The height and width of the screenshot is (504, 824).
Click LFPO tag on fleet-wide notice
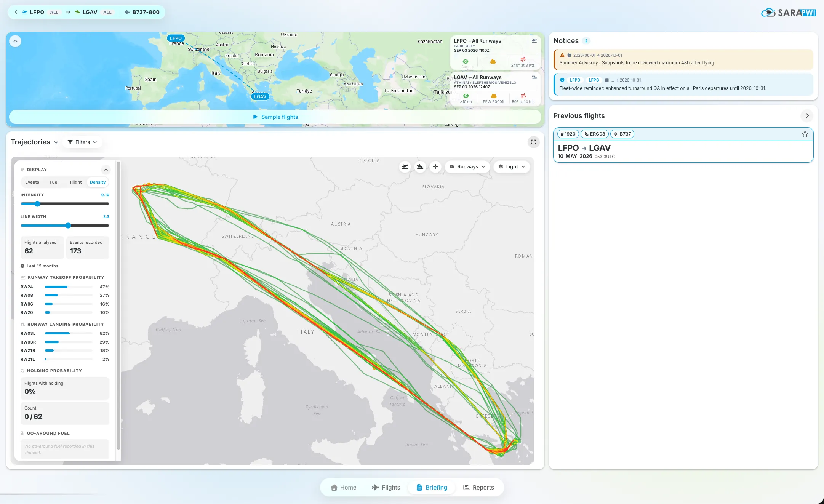point(575,80)
